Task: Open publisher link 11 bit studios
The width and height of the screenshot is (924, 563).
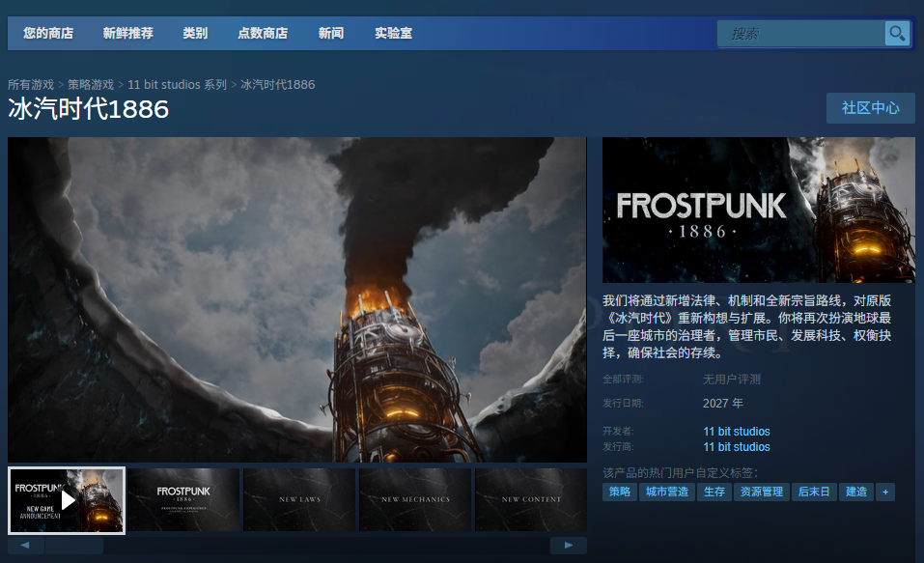Action: pos(736,447)
